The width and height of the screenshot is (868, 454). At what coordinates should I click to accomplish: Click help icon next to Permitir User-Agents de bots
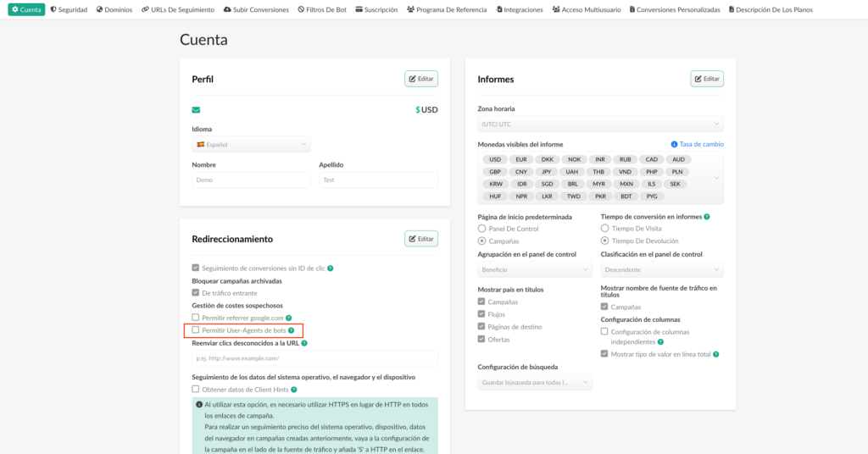pos(292,330)
